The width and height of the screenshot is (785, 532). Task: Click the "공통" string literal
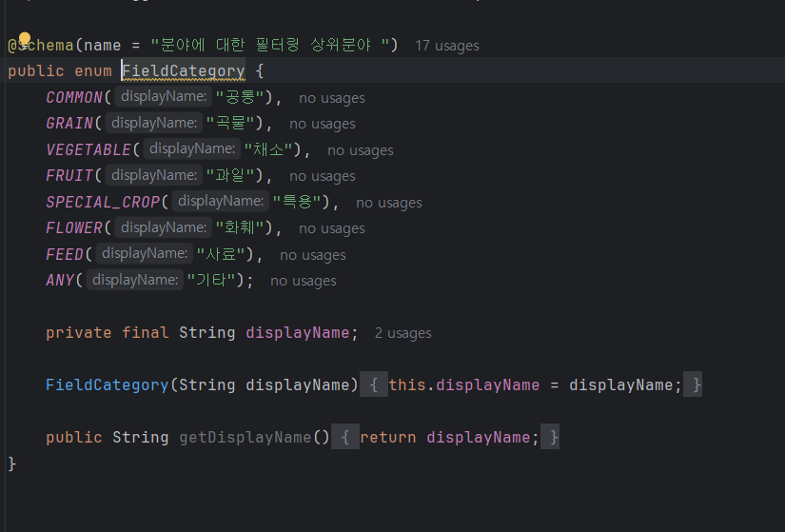(x=240, y=97)
